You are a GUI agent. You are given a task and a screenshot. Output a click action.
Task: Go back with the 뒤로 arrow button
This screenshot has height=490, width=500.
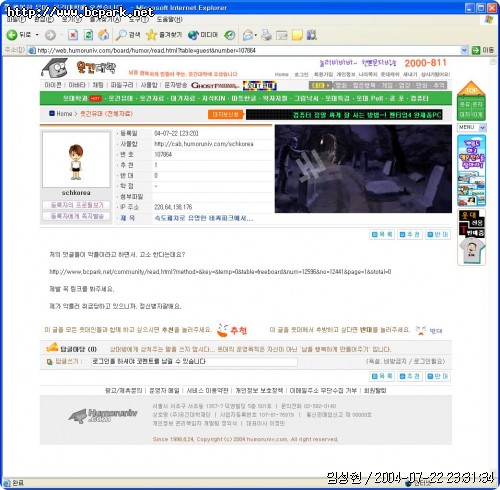pyautogui.click(x=18, y=35)
